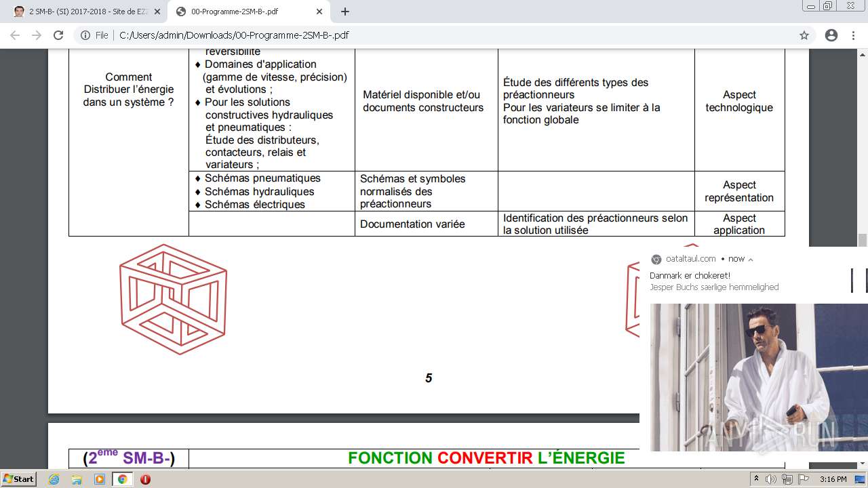Collapse the oataltaul.com notification chevron
868x488 pixels.
[x=751, y=259]
